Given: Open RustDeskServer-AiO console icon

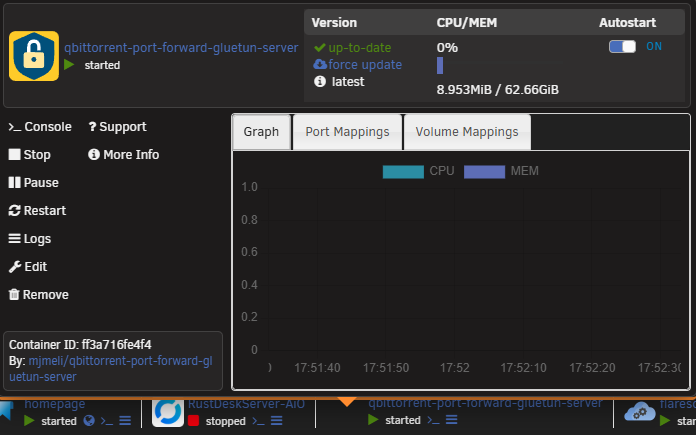Looking at the screenshot, I should pos(258,421).
